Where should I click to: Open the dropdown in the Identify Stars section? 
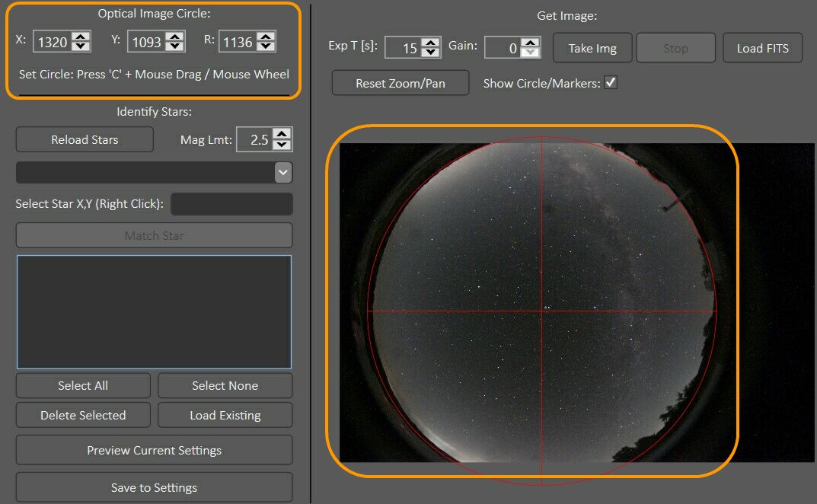[x=282, y=172]
